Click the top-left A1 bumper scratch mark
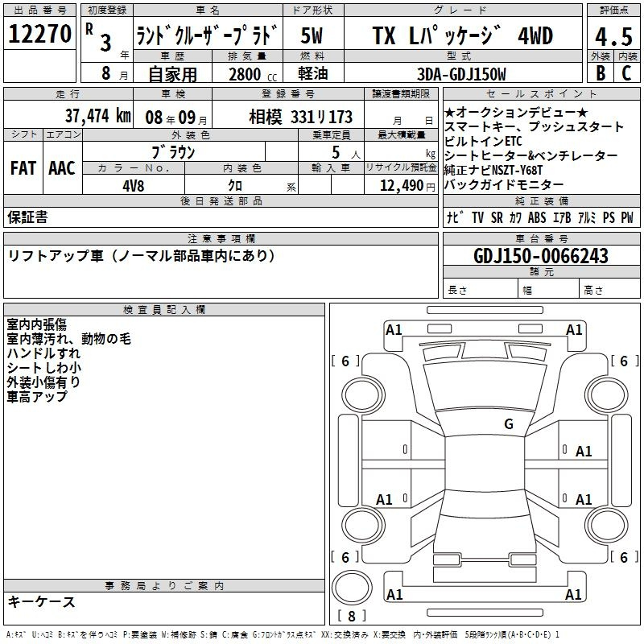 [394, 330]
